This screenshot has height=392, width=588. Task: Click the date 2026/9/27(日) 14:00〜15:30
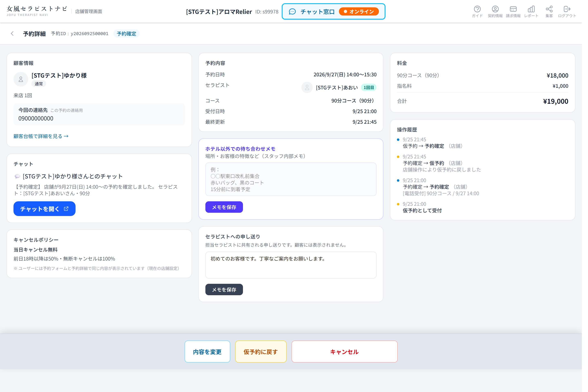tap(349, 75)
